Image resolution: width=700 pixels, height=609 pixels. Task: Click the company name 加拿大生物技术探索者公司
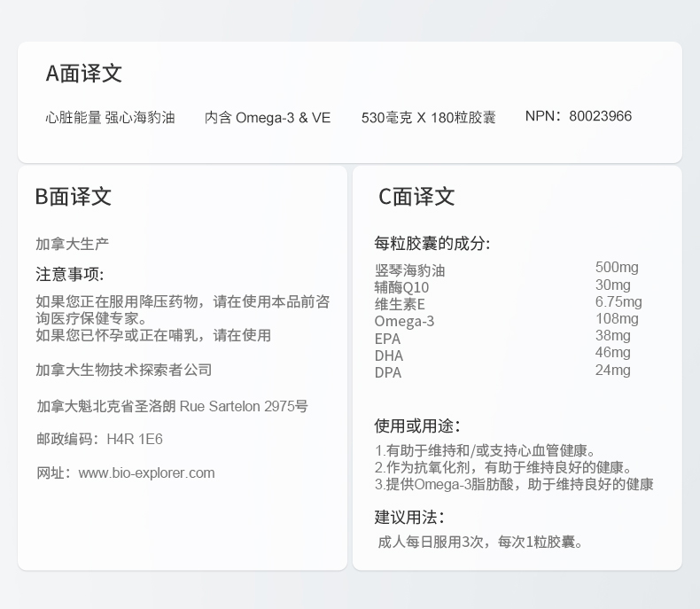coord(124,370)
